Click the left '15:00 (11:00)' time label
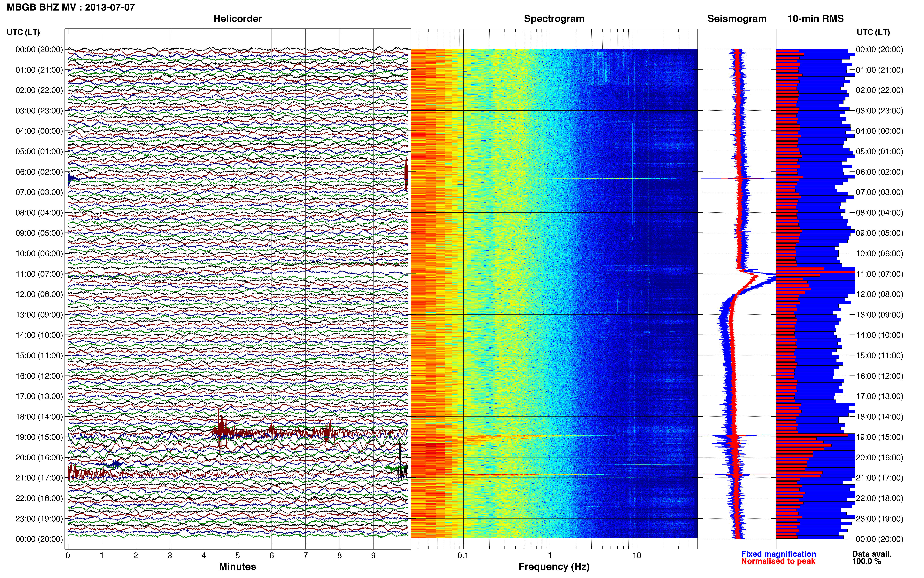Image resolution: width=924 pixels, height=578 pixels. (39, 355)
